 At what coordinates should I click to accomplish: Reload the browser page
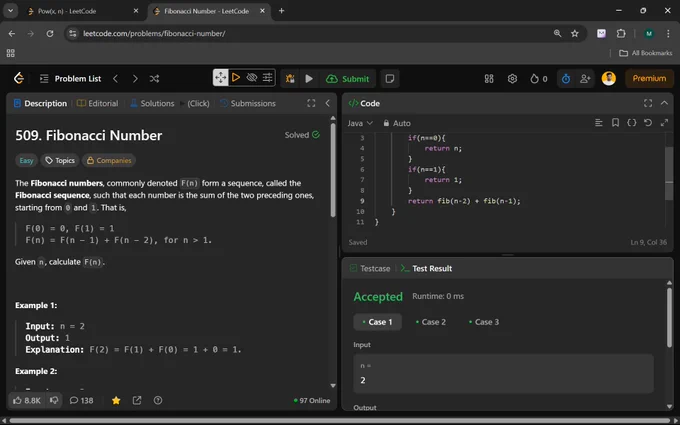tap(50, 33)
